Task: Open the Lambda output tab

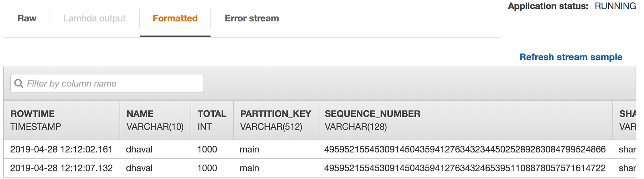Action: point(95,19)
